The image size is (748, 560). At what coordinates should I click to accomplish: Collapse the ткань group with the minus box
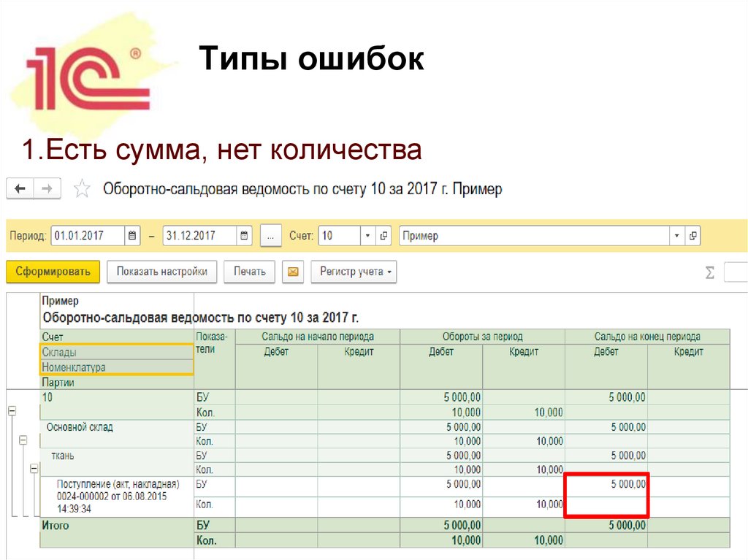(34, 469)
